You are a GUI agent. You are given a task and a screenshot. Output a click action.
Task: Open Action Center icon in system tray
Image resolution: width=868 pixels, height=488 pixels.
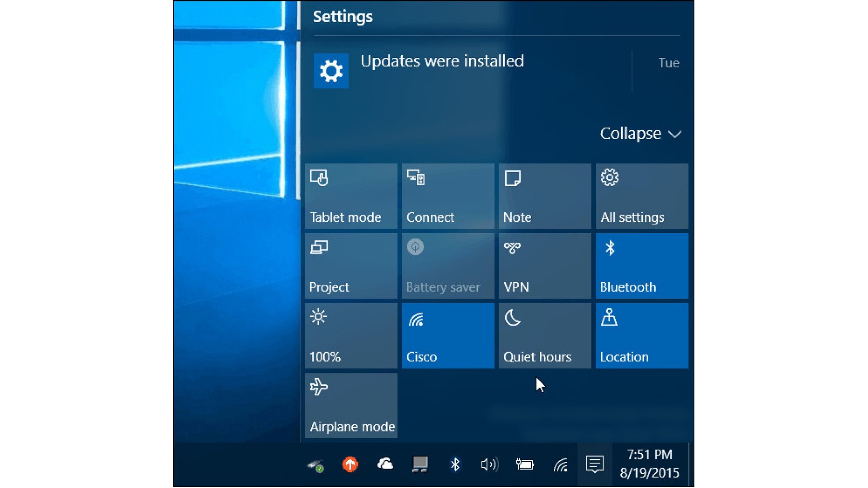594,464
